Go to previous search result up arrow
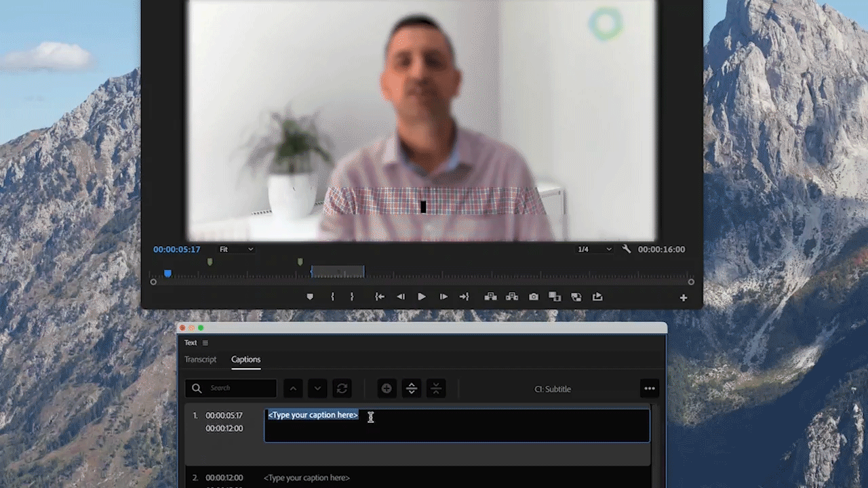 pyautogui.click(x=293, y=388)
